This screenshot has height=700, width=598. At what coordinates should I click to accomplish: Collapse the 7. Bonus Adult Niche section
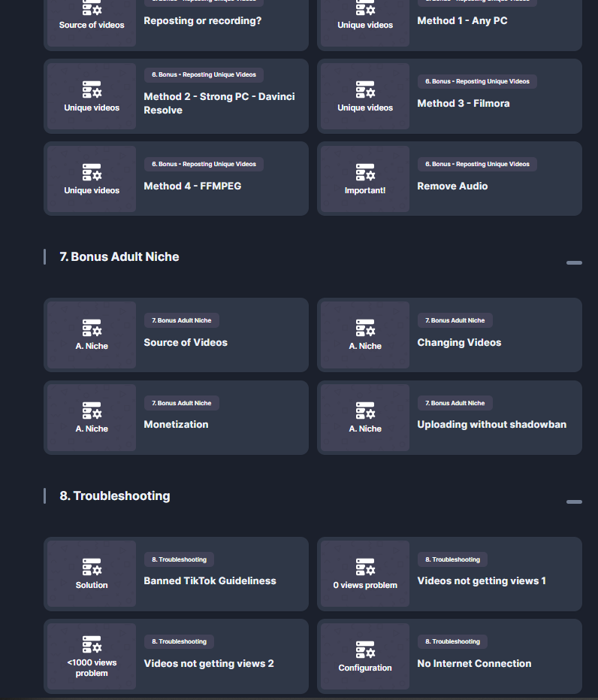[x=574, y=262]
